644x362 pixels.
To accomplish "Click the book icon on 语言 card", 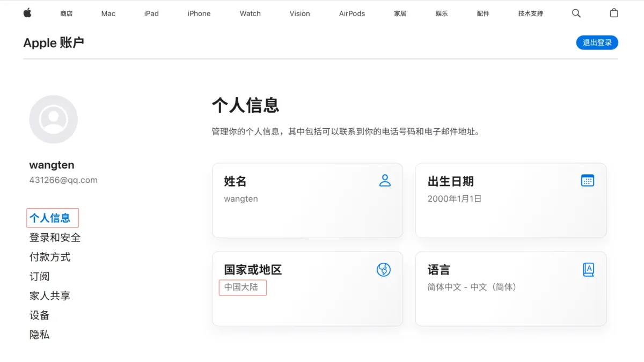I will (x=588, y=269).
